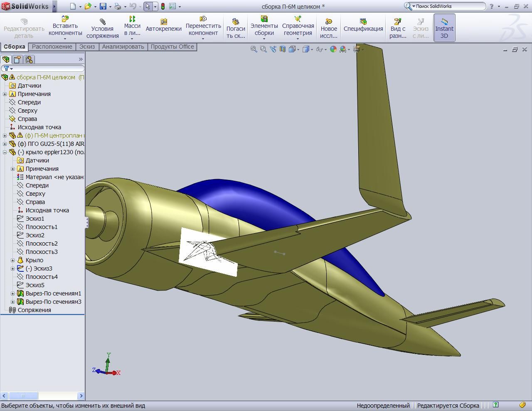
Task: Switch to the Эскиз tab
Action: point(87,47)
